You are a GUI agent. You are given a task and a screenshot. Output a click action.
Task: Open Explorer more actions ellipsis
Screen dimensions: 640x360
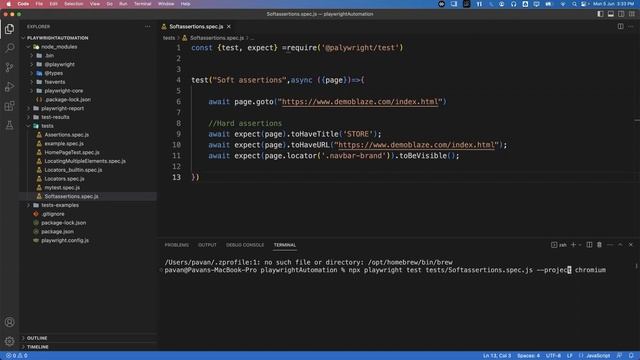pos(147,27)
